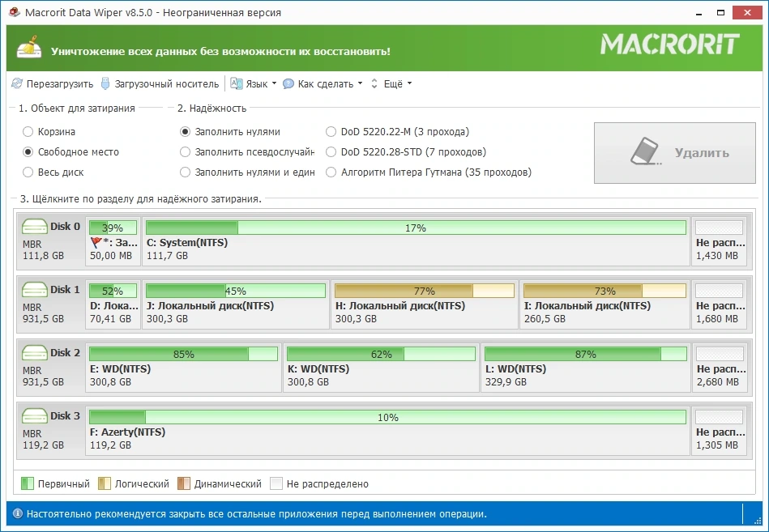This screenshot has height=532, width=769.
Task: Open Загрузочный носитель toolbar item
Action: (x=160, y=83)
